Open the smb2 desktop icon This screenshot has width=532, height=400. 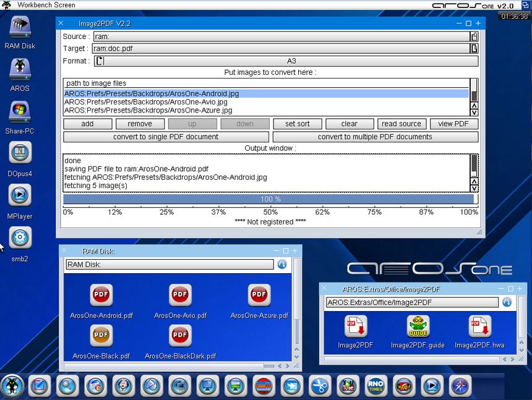(x=20, y=238)
